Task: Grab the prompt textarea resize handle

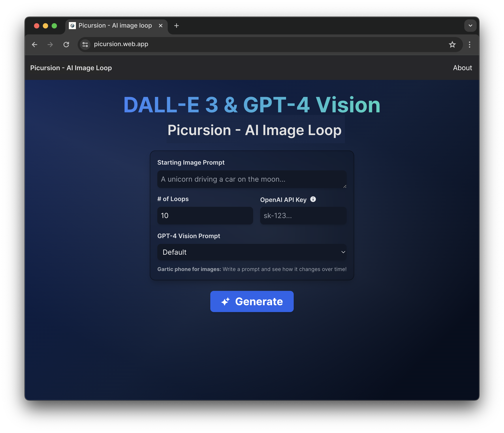Action: pos(345,186)
